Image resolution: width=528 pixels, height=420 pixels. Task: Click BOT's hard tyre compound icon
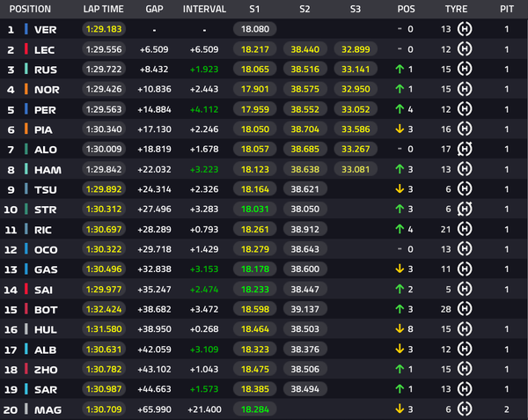(x=465, y=309)
